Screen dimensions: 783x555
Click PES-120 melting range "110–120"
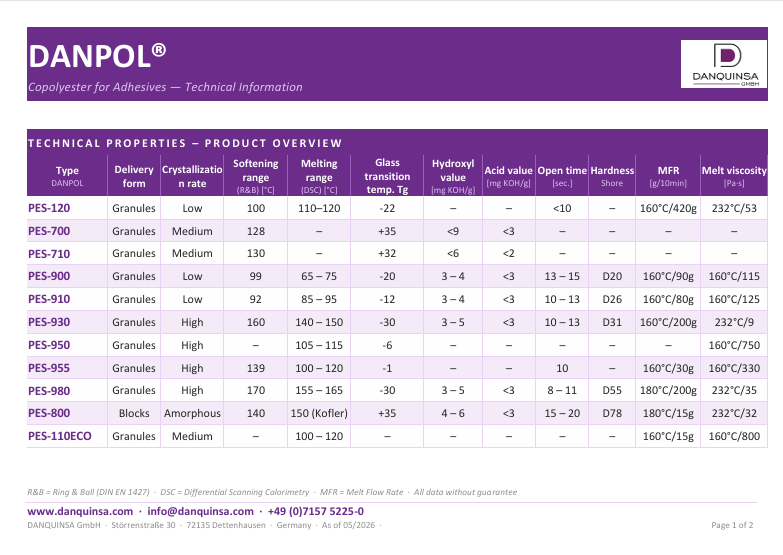(319, 208)
